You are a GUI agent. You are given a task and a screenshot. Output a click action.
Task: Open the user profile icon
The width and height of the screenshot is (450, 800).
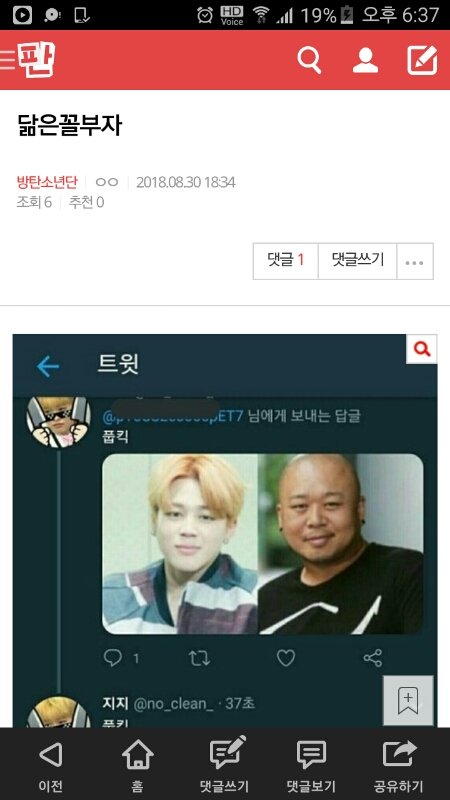pyautogui.click(x=365, y=60)
